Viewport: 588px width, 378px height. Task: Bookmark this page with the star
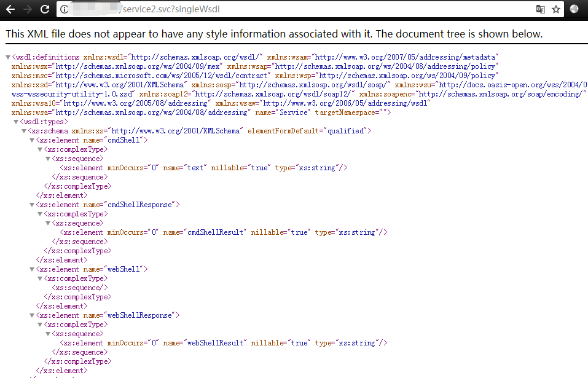coord(556,9)
